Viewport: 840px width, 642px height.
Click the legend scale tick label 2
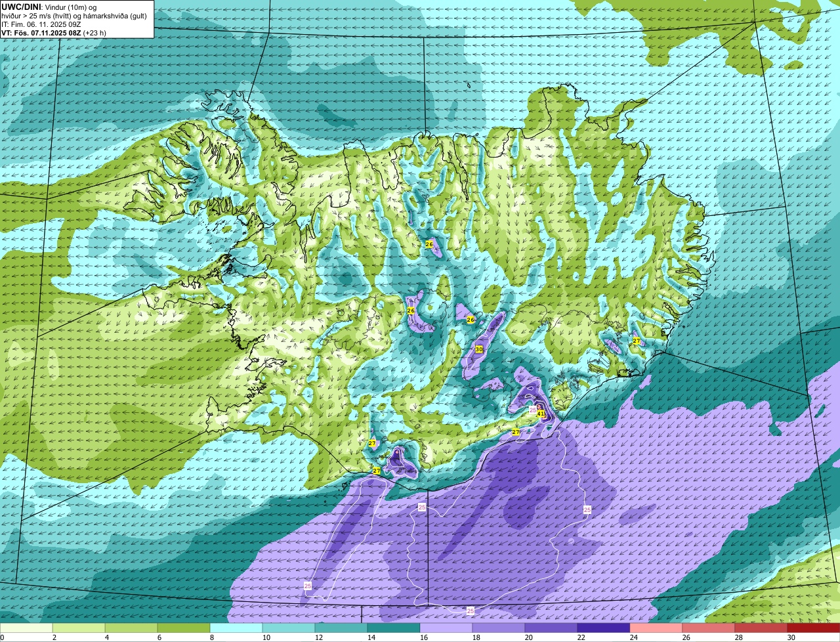[54, 637]
